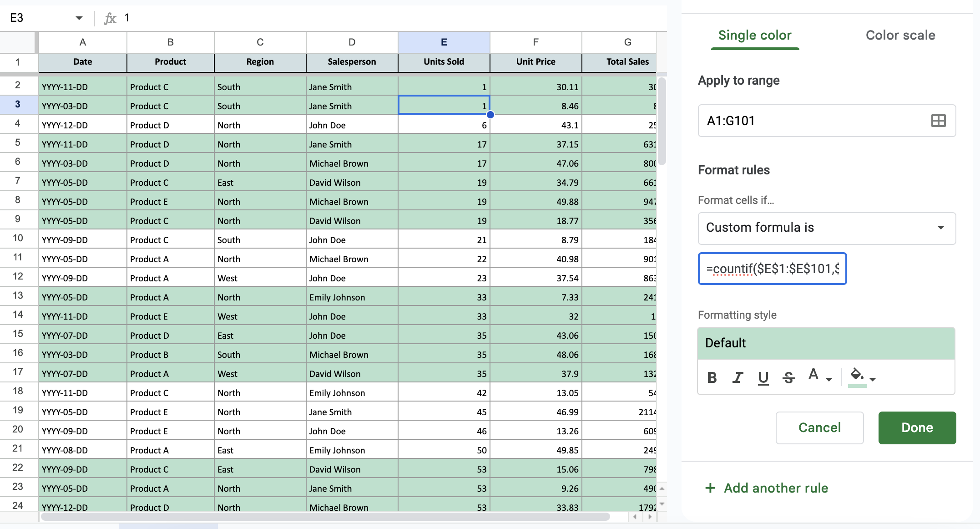The image size is (980, 529).
Task: Toggle underline in formatting style
Action: pyautogui.click(x=763, y=377)
